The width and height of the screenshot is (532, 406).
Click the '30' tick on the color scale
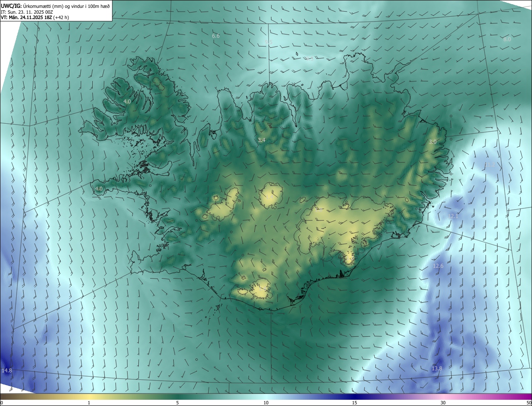tap(443, 403)
